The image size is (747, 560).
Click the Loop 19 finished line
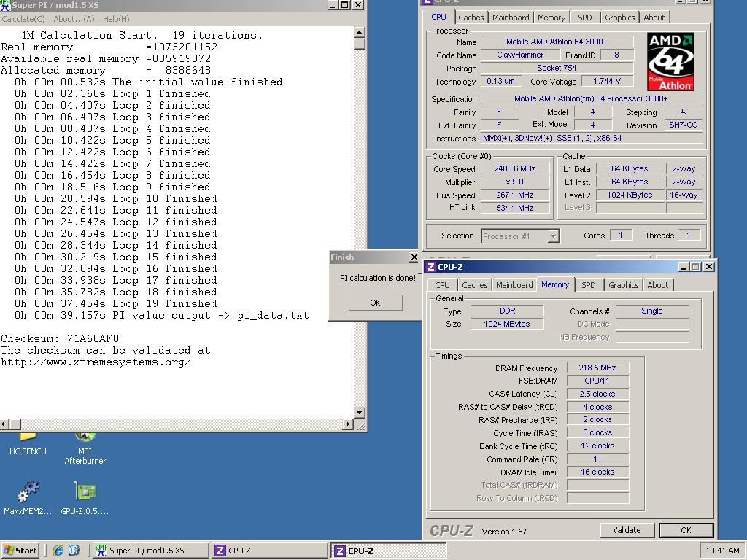116,304
